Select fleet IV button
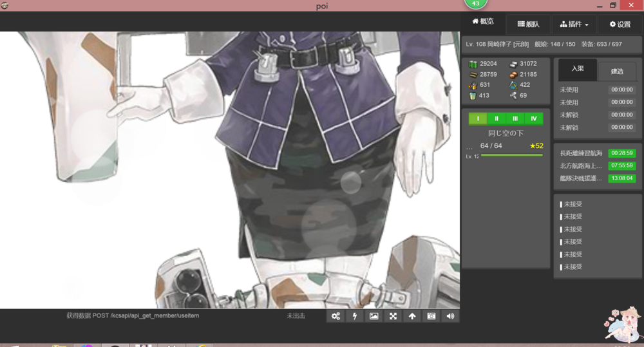This screenshot has width=644, height=347. click(534, 118)
